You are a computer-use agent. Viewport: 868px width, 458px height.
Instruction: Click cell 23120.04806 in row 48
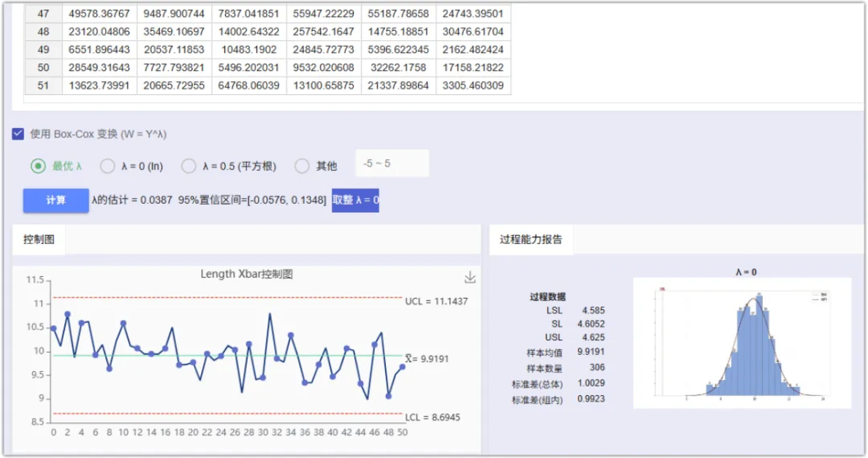99,31
